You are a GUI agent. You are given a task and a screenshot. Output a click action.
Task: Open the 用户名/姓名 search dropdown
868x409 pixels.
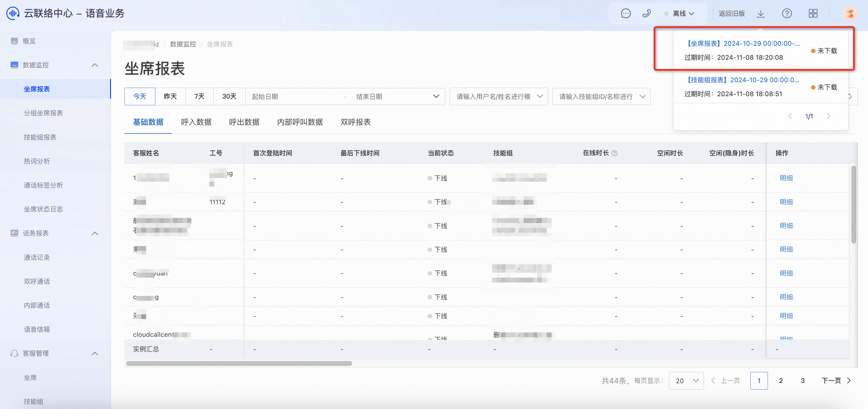(x=499, y=96)
